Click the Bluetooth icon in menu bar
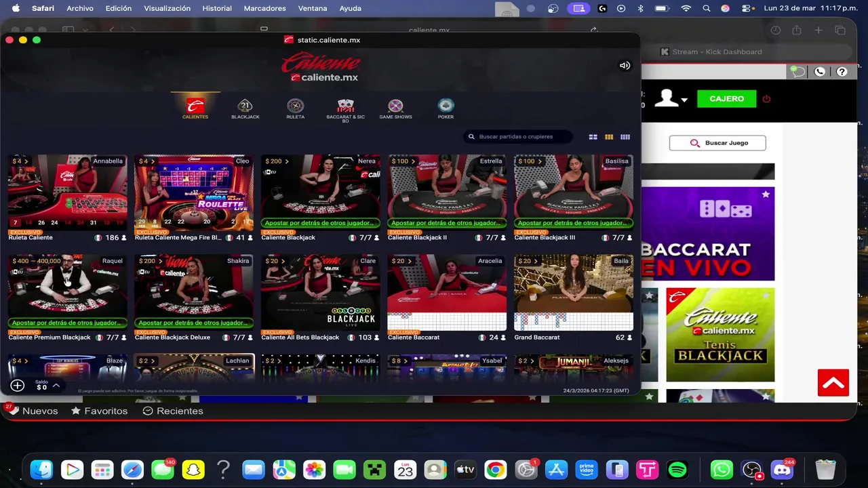The height and width of the screenshot is (488, 868). tap(640, 8)
